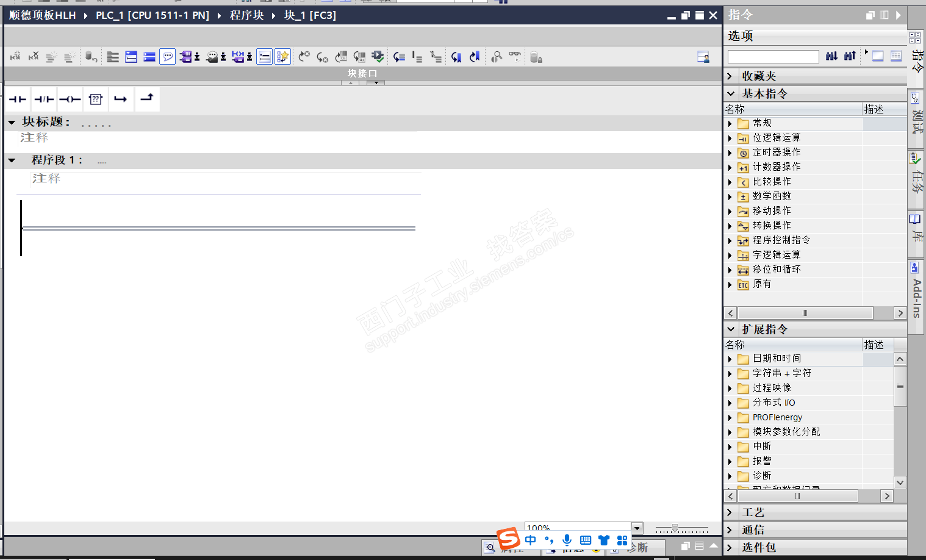
Task: Toggle the favorites star icon in toolbar
Action: [282, 57]
